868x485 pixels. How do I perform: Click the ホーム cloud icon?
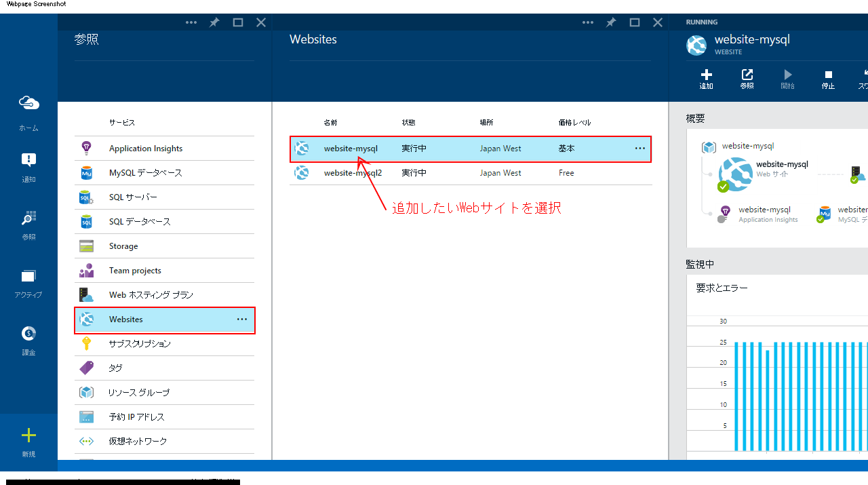click(x=28, y=102)
